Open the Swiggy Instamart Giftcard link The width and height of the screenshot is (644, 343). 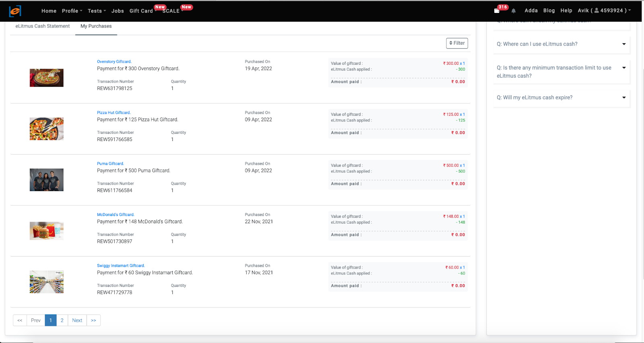[121, 266]
